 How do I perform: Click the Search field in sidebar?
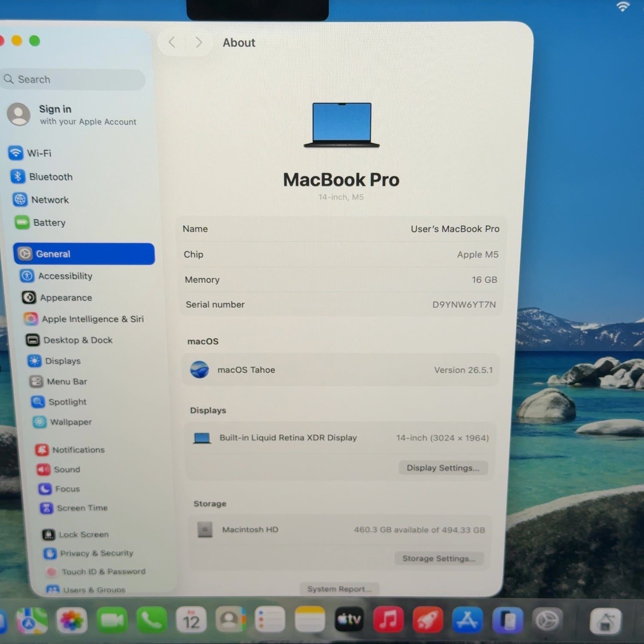pyautogui.click(x=73, y=79)
